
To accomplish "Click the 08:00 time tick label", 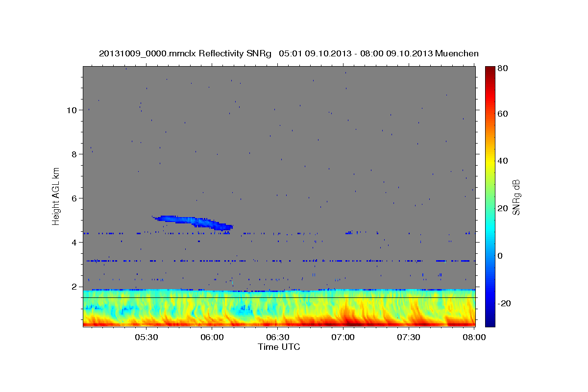I will pyautogui.click(x=474, y=337).
